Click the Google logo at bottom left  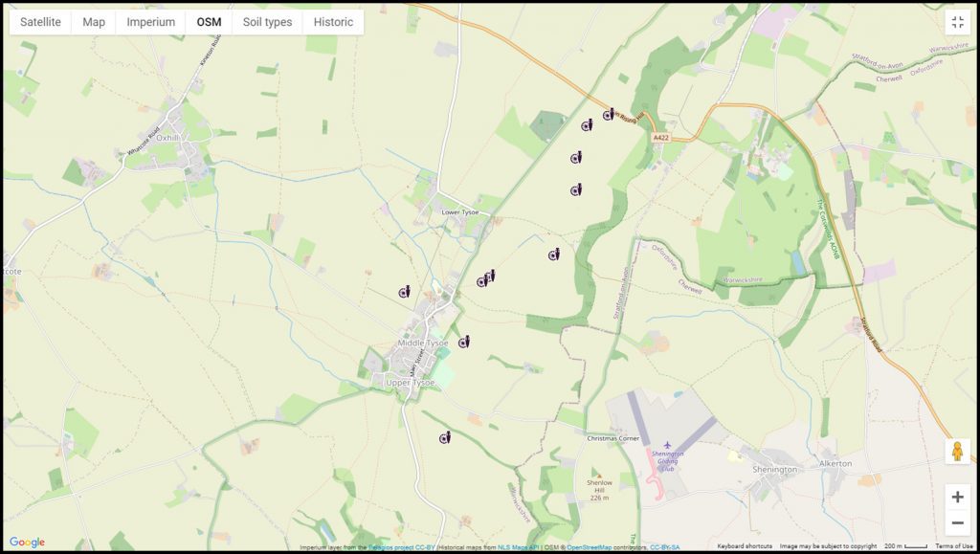pos(26,541)
